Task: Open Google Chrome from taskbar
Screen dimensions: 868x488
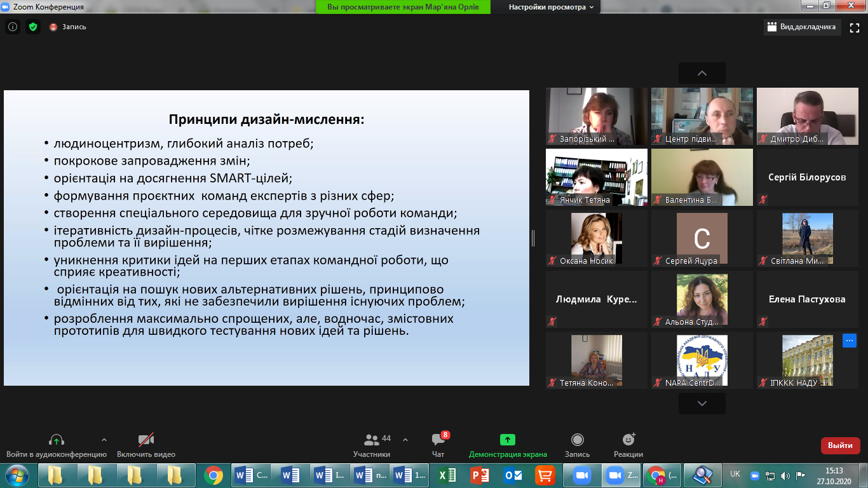Action: pyautogui.click(x=213, y=475)
